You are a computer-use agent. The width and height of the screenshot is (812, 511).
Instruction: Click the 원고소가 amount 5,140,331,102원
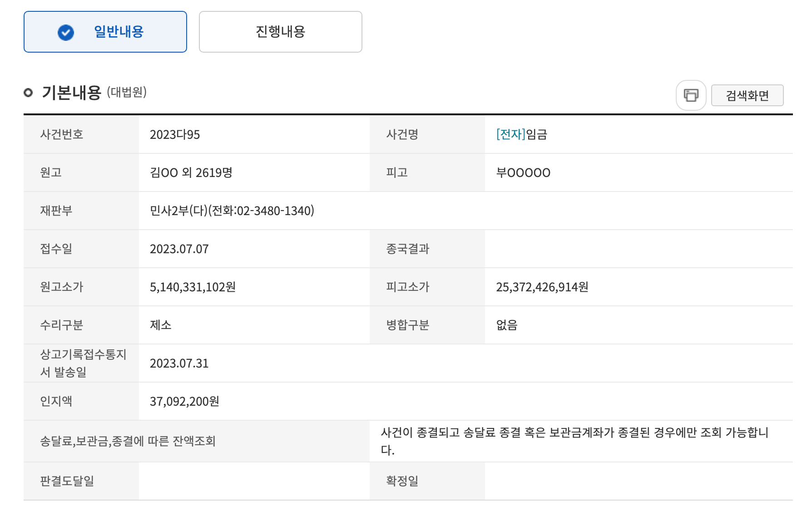pyautogui.click(x=193, y=287)
